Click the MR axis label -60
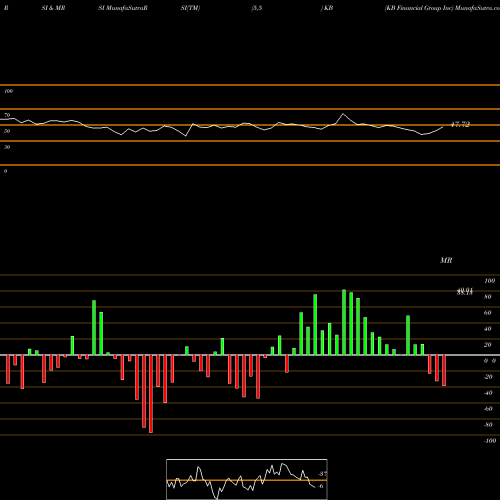The height and width of the screenshot is (500, 500). [x=488, y=409]
